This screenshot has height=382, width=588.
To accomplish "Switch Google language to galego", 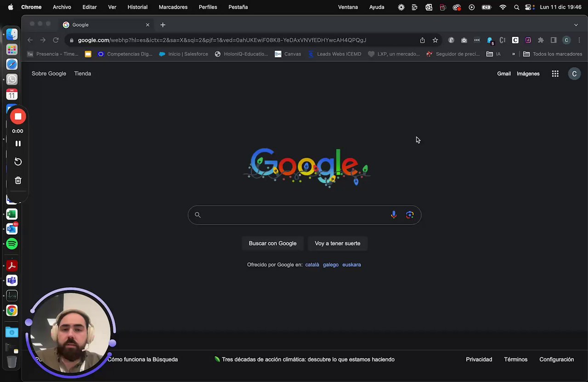I will click(331, 264).
